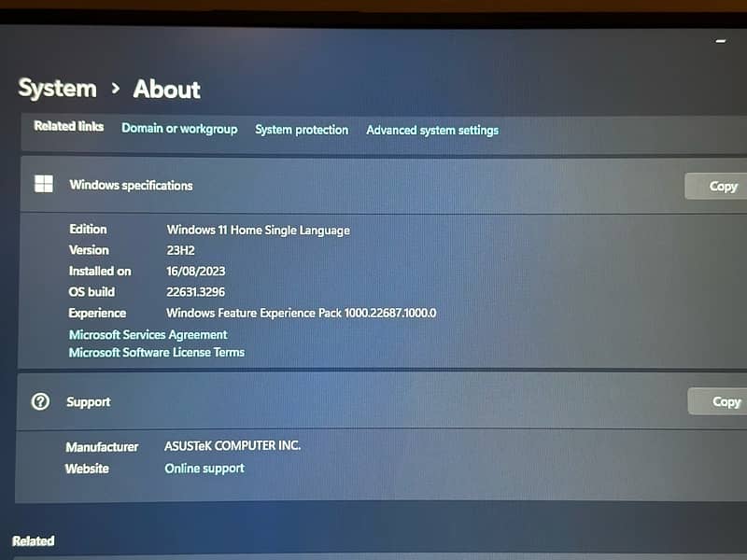The image size is (747, 560).
Task: Open Advanced system settings
Action: tap(432, 131)
